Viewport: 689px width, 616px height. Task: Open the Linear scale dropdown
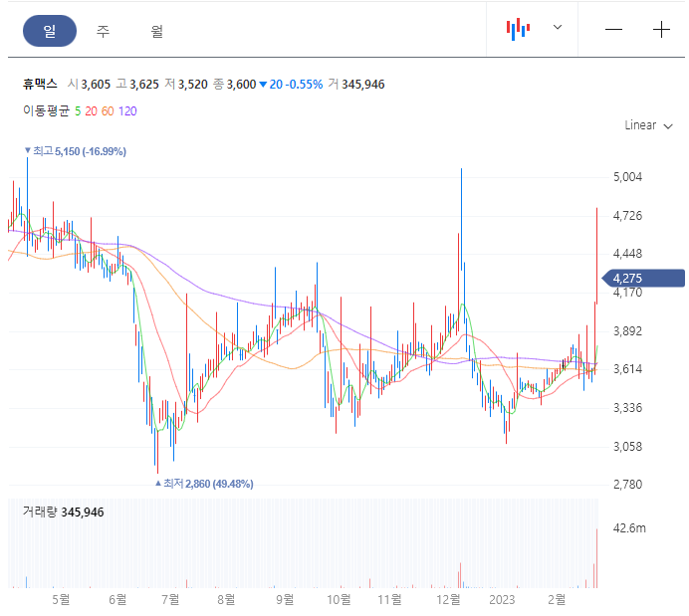pos(648,125)
